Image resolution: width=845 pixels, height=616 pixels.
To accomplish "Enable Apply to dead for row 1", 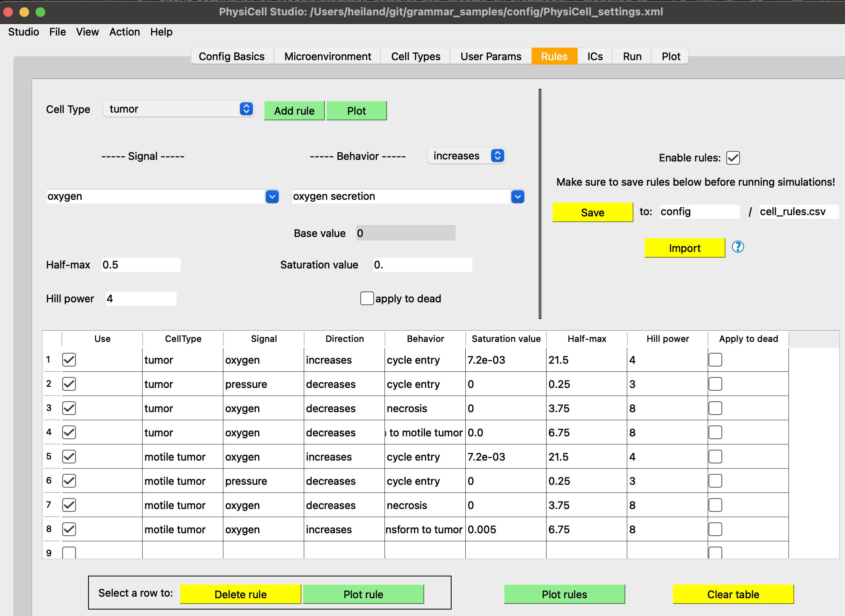I will pos(715,360).
